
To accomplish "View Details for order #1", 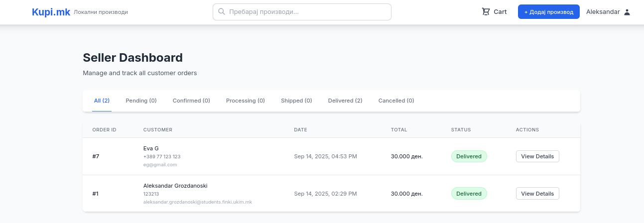I will coord(537,194).
